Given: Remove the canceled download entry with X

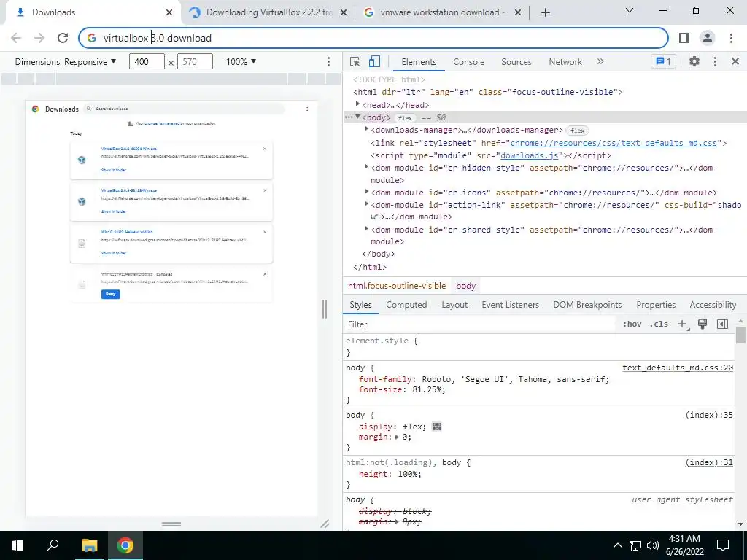Looking at the screenshot, I should point(265,274).
